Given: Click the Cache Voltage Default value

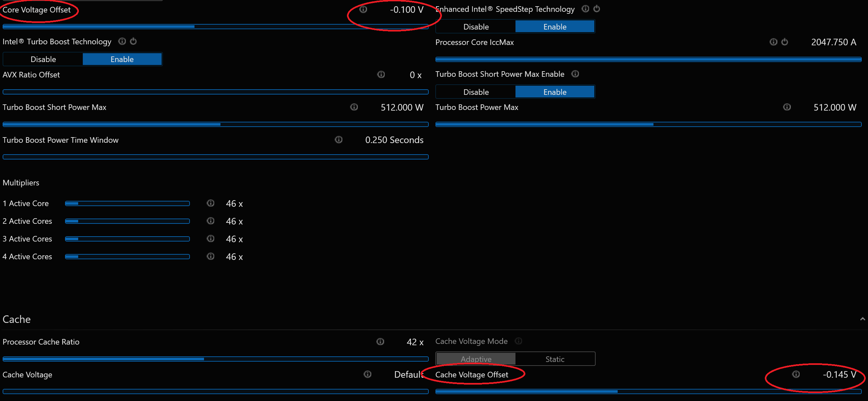Looking at the screenshot, I should pyautogui.click(x=408, y=374).
